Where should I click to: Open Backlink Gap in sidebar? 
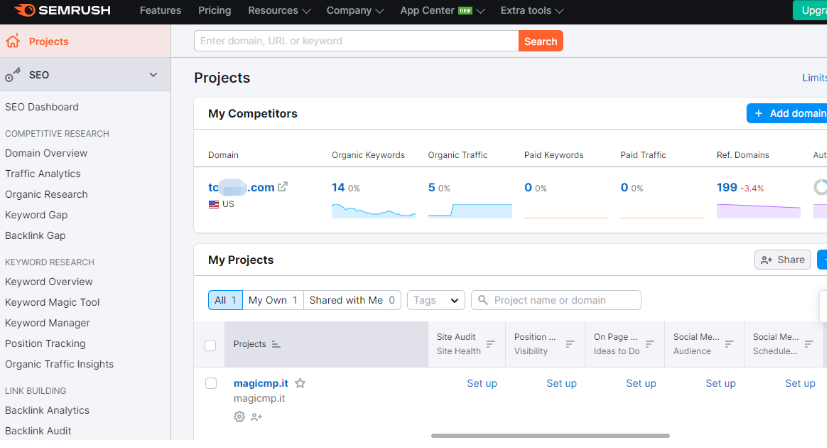(x=35, y=235)
